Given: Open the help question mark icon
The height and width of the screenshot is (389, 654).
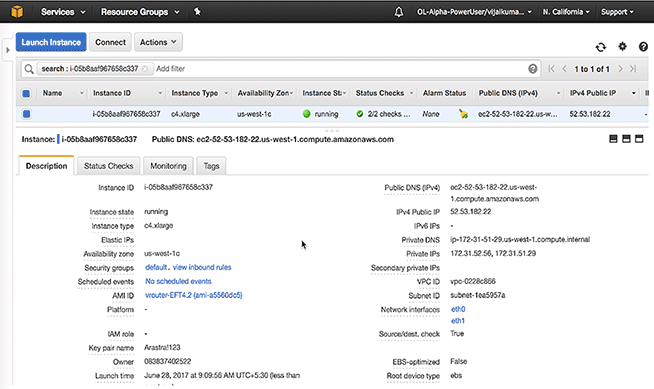Looking at the screenshot, I should (x=643, y=47).
